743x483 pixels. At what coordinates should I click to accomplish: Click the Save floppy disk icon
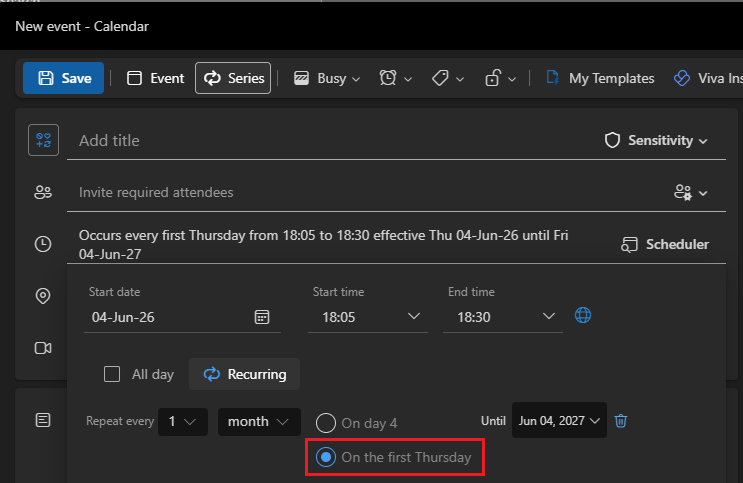click(45, 78)
